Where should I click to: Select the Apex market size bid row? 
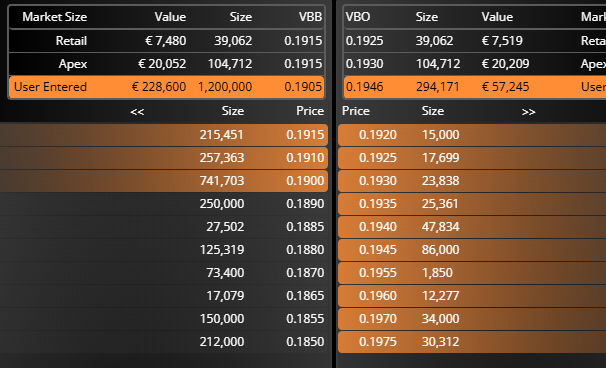click(x=167, y=64)
